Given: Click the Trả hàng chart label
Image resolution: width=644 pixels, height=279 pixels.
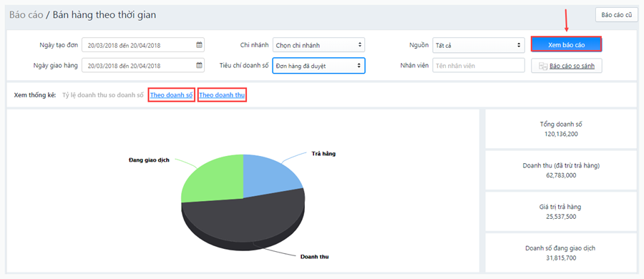Looking at the screenshot, I should pyautogui.click(x=323, y=154).
